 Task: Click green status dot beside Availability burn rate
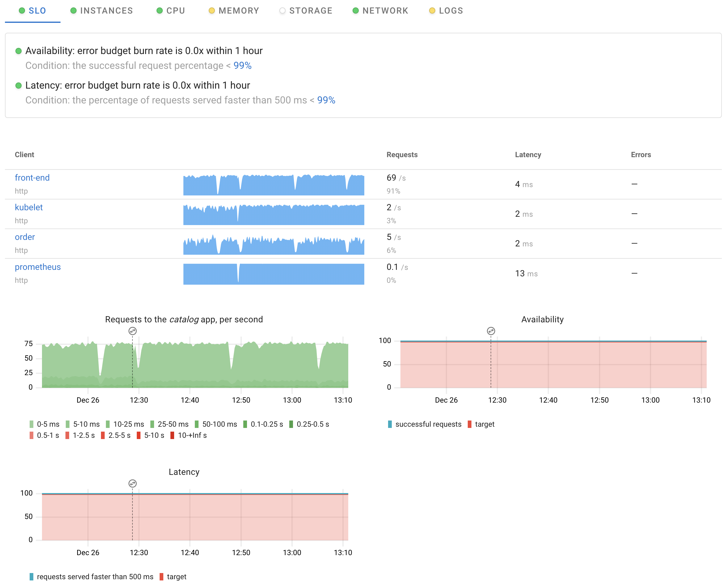[x=19, y=51]
